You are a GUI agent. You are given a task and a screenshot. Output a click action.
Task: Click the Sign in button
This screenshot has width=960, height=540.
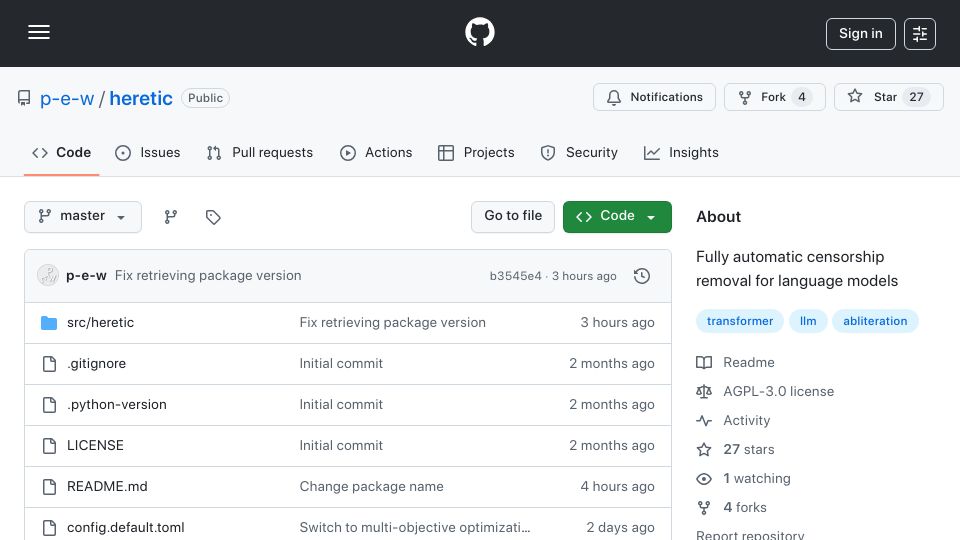[x=860, y=34]
